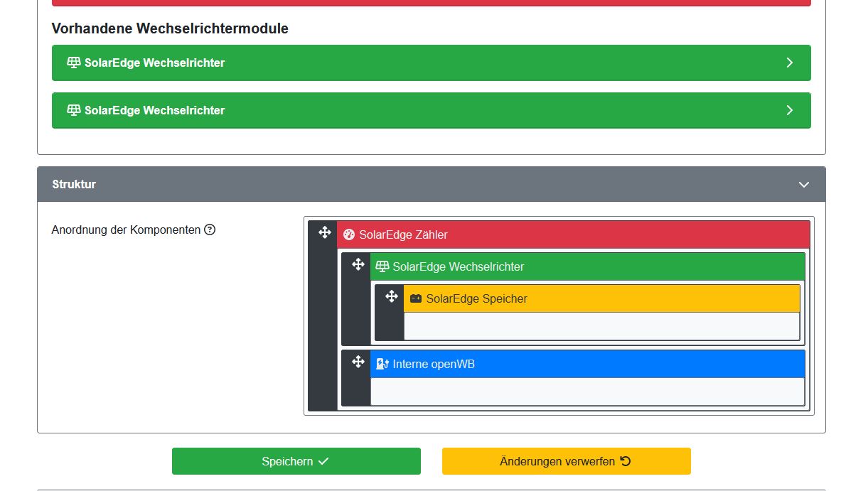Click the Vorhandene Wechselrichtermodule heading
The image size is (868, 491).
pos(170,28)
